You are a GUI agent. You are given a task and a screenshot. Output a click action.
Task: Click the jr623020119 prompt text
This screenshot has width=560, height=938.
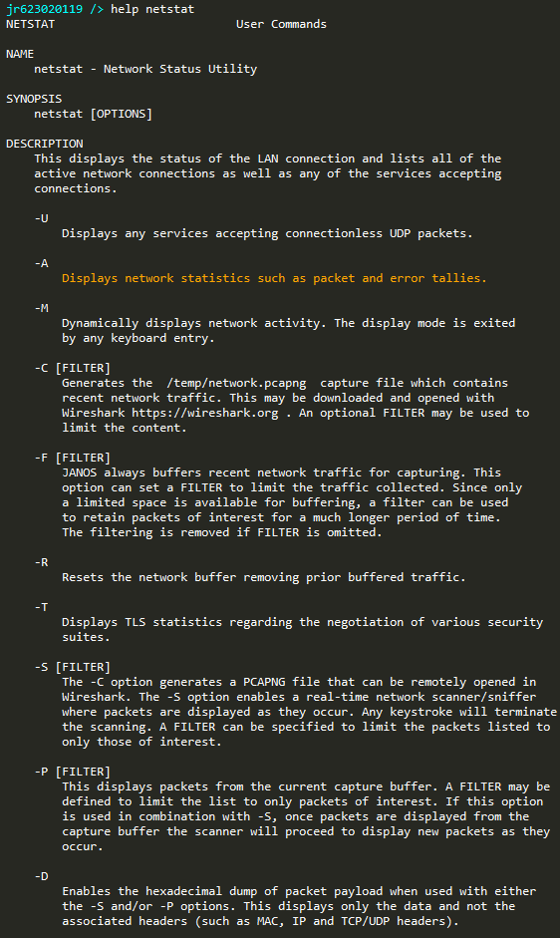[x=44, y=9]
